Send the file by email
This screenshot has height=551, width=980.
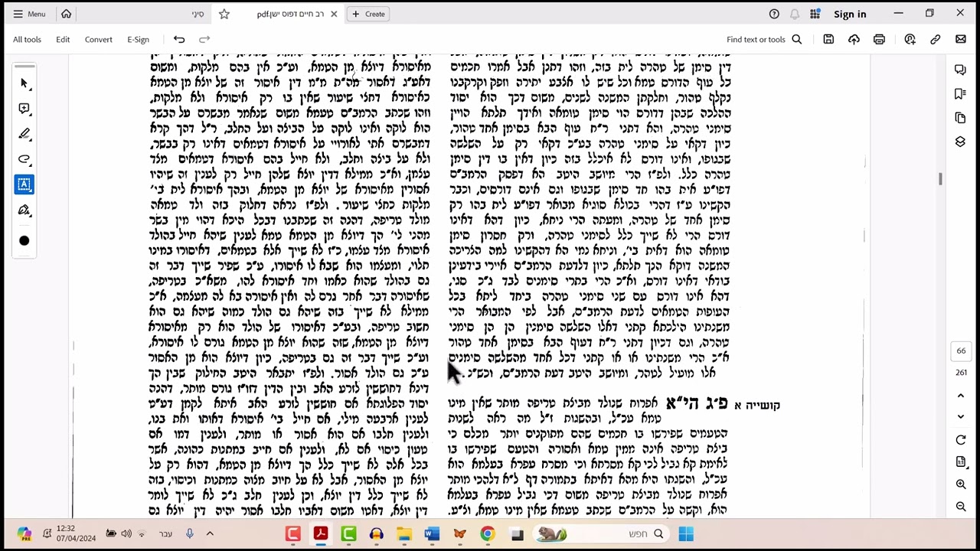tap(960, 39)
